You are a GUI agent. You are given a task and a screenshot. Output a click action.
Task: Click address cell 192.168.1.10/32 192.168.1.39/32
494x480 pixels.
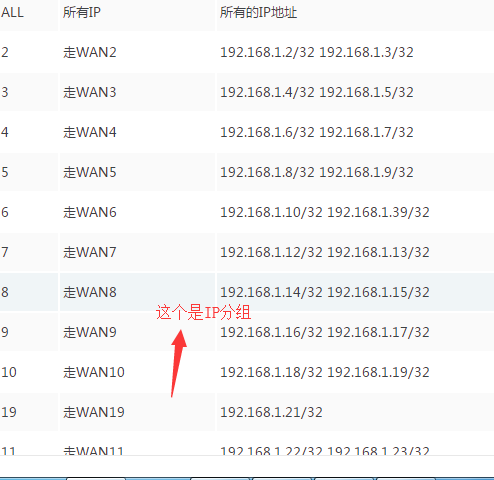pos(325,212)
